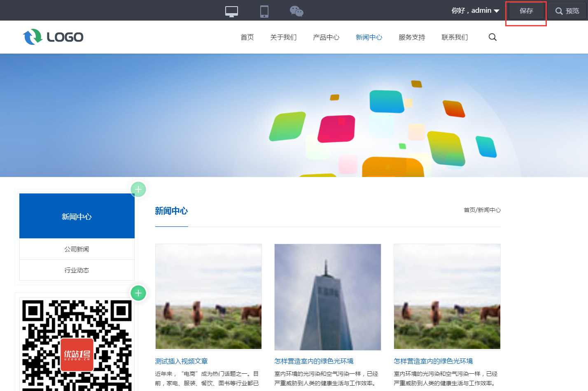Image resolution: width=588 pixels, height=391 pixels.
Task: Click excerpt text under third article
Action: (446, 379)
